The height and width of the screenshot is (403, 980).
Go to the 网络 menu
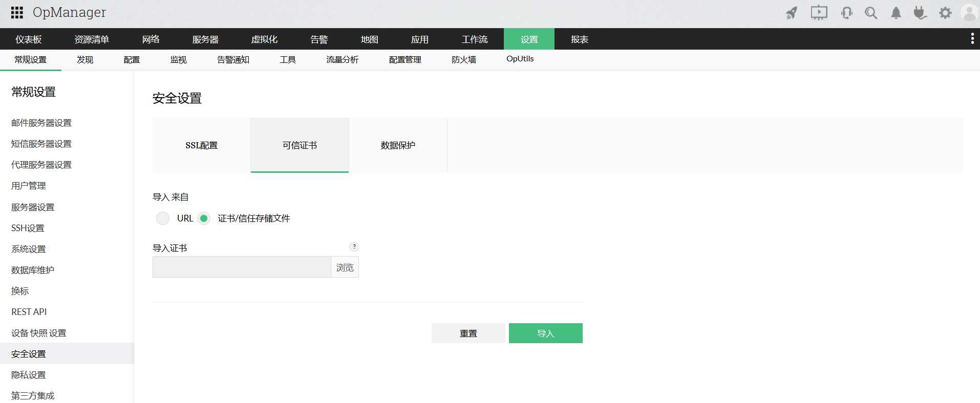coord(151,39)
